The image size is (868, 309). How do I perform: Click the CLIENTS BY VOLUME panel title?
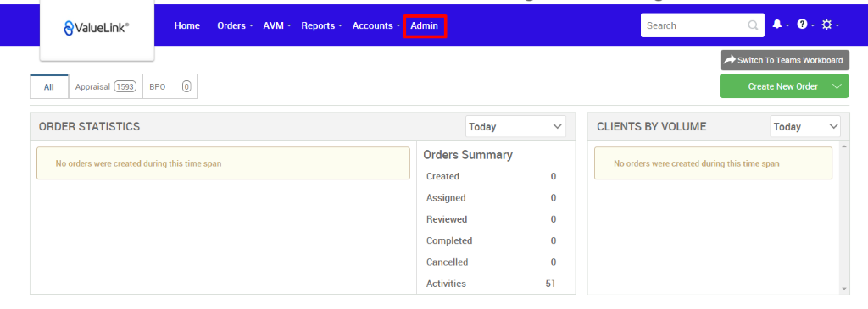[652, 127]
